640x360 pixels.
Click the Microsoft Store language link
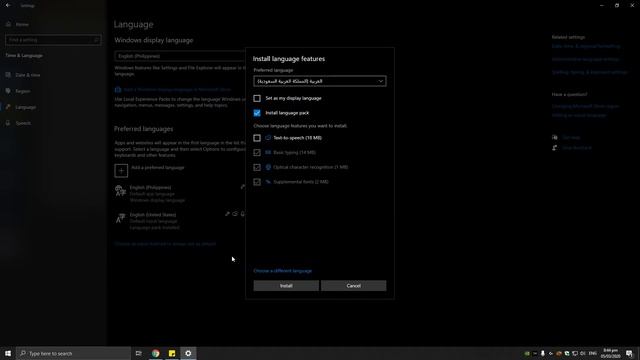177,89
